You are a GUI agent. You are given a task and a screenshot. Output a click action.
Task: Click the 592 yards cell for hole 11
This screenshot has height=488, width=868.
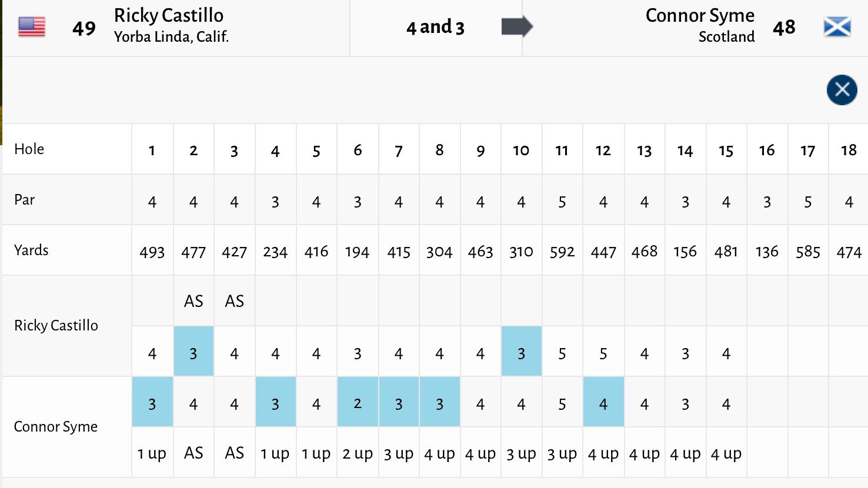[x=562, y=252]
